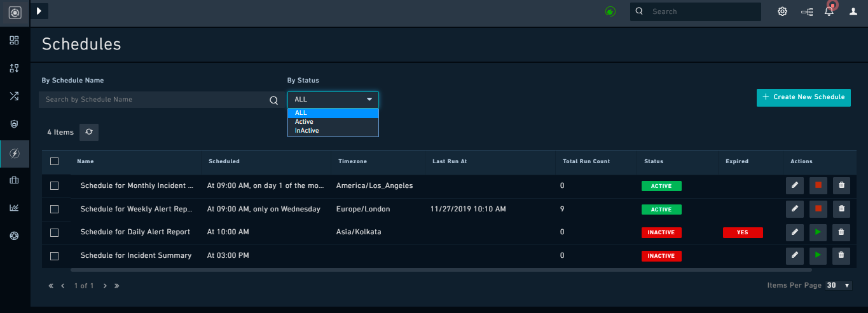Sort by Status column header
868x313 pixels.
tap(654, 161)
